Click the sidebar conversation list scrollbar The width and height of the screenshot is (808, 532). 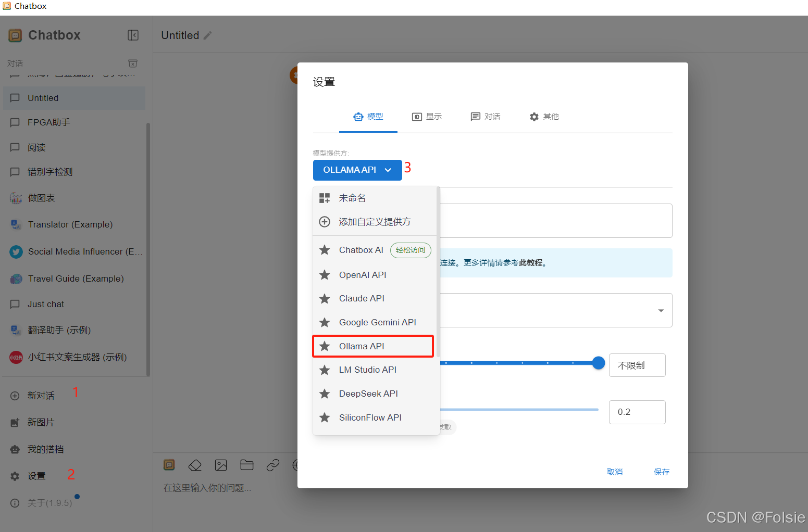(148, 250)
